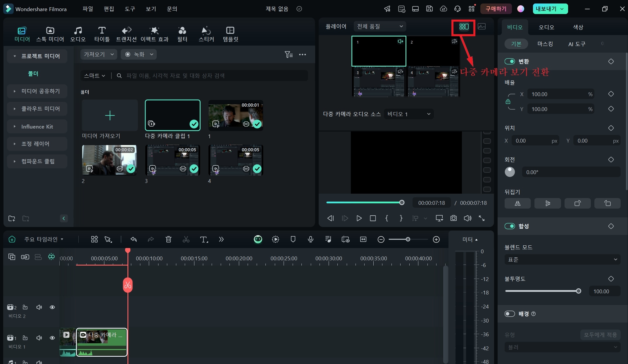This screenshot has width=628, height=364.
Task: Open the 파일 menu
Action: [x=87, y=9]
